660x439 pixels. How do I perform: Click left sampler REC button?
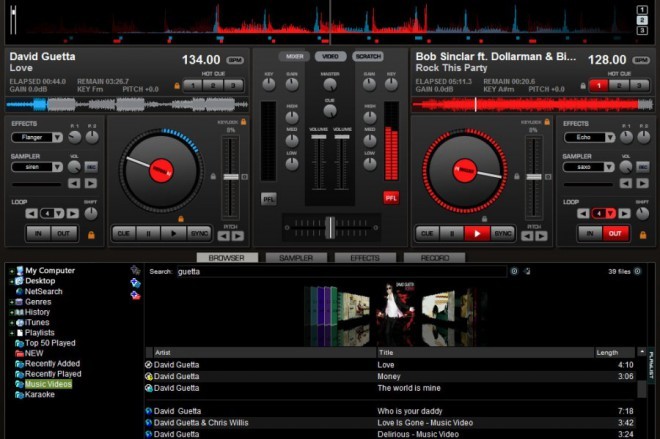pyautogui.click(x=91, y=167)
